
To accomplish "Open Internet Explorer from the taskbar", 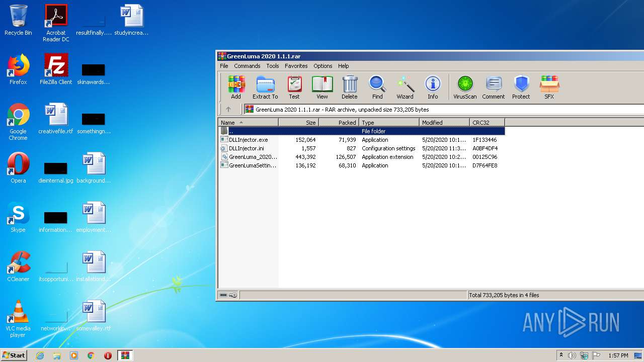I will [x=40, y=355].
